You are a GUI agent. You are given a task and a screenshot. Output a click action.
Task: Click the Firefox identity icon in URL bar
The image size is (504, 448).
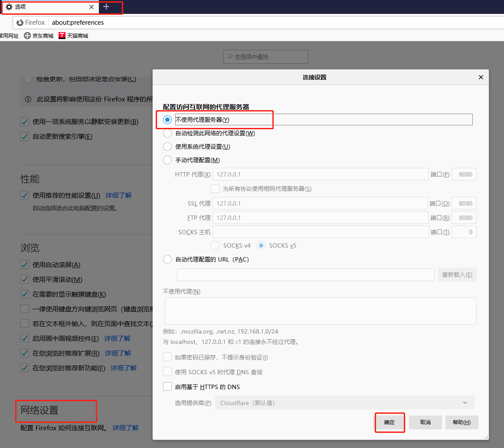pyautogui.click(x=20, y=23)
